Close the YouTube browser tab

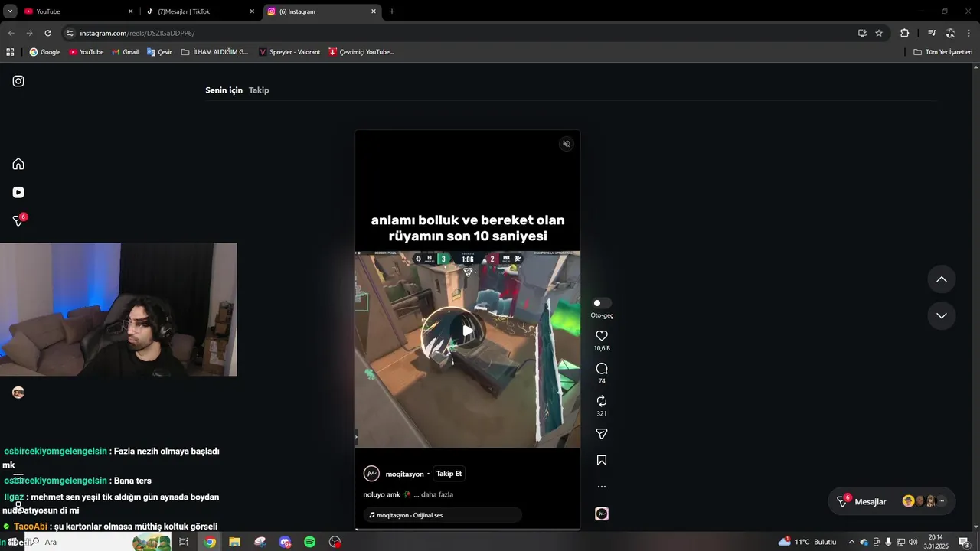coord(130,11)
